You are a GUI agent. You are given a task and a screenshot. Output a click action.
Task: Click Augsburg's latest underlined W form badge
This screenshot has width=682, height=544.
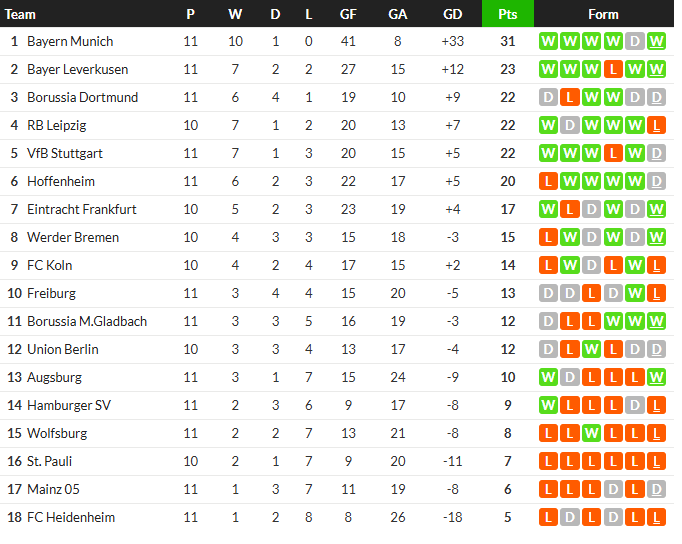(x=656, y=377)
